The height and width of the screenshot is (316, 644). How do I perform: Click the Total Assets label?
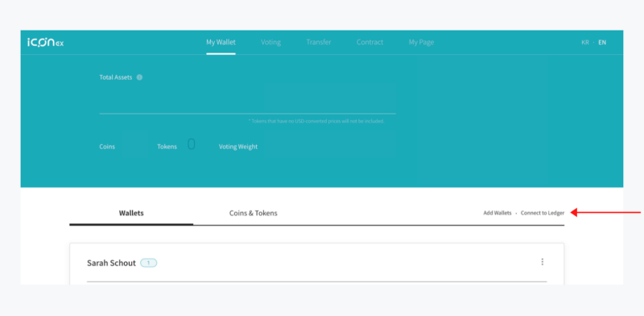click(116, 77)
